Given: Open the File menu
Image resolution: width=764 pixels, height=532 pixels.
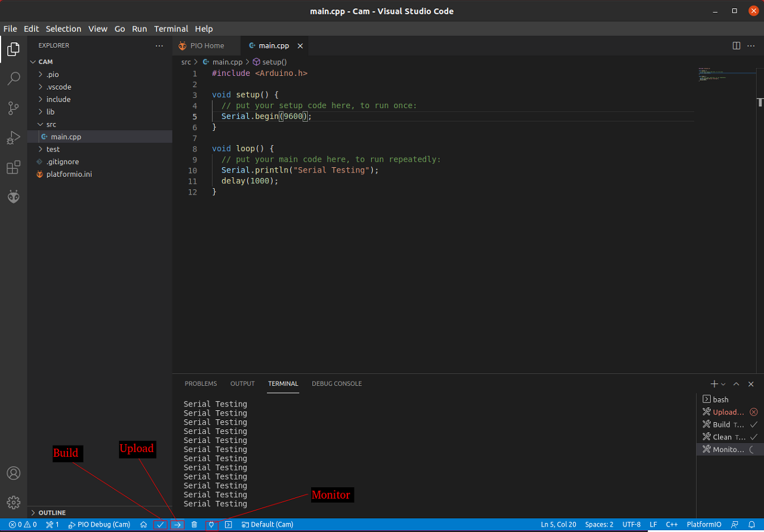Looking at the screenshot, I should tap(10, 29).
